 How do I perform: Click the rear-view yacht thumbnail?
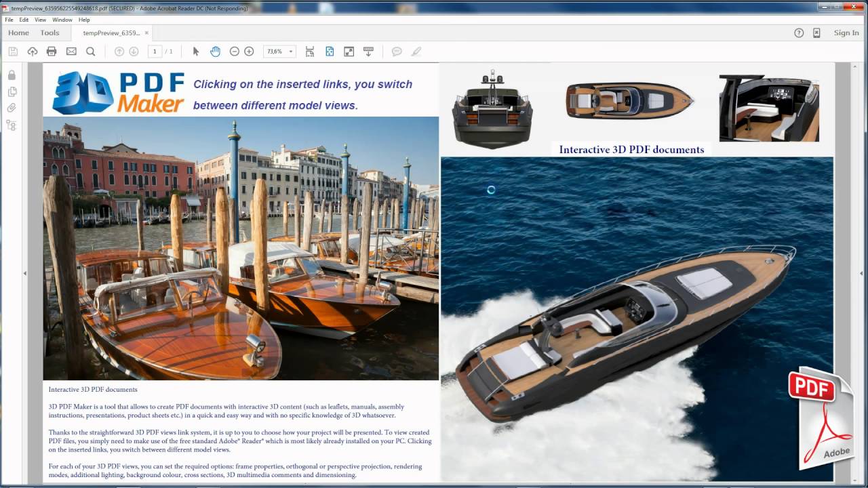point(492,108)
